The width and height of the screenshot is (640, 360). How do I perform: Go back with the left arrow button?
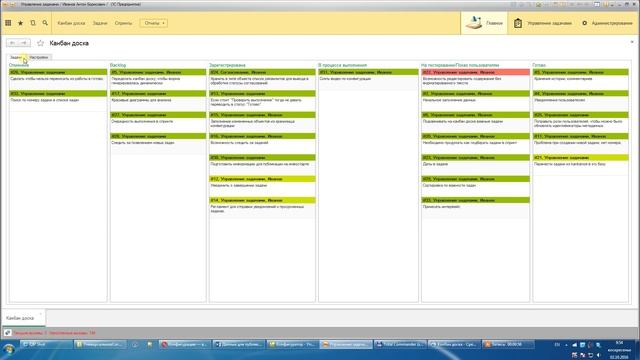[x=13, y=43]
